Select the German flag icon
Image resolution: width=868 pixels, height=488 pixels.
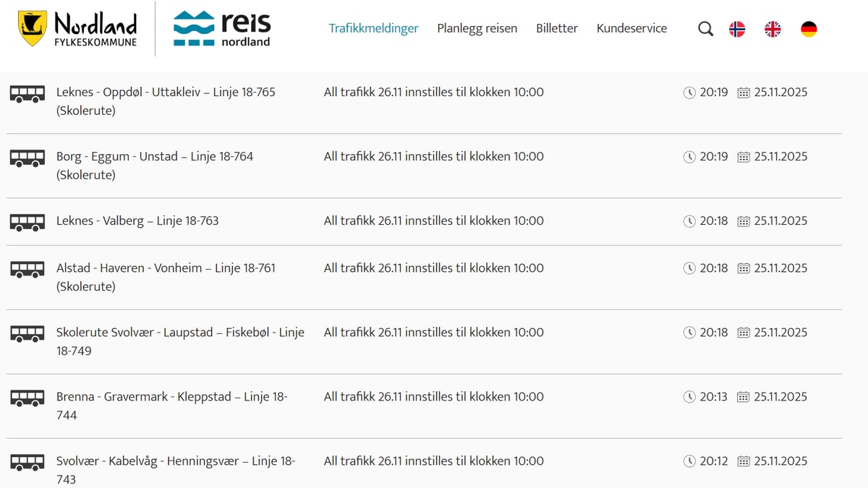point(808,28)
